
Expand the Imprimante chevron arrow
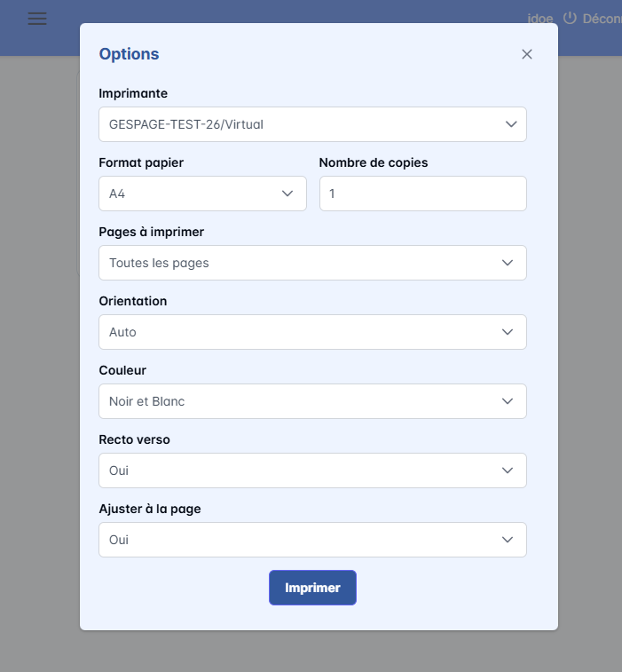tap(511, 124)
